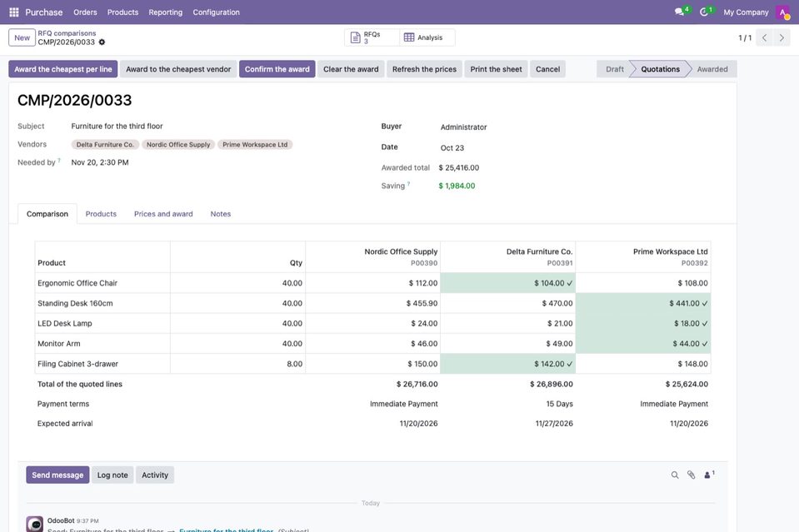Go to next record with right chevron
Image resolution: width=799 pixels, height=532 pixels.
click(x=782, y=37)
